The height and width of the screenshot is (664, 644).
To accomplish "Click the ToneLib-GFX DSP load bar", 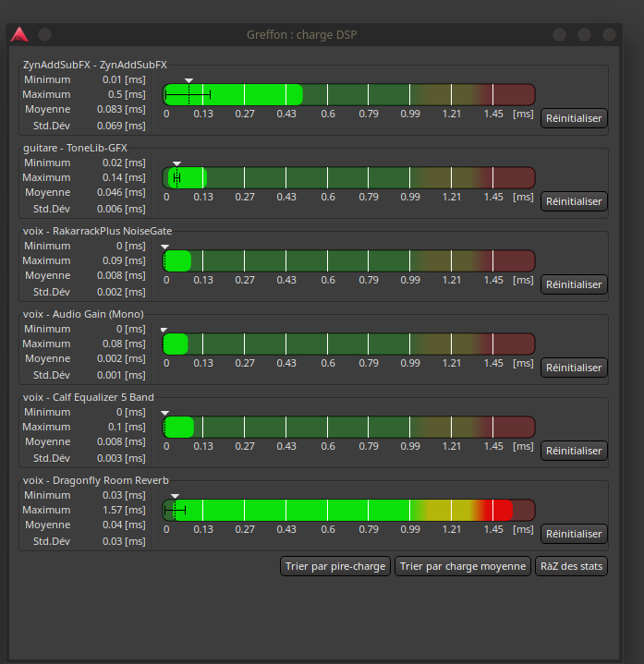I will (348, 177).
